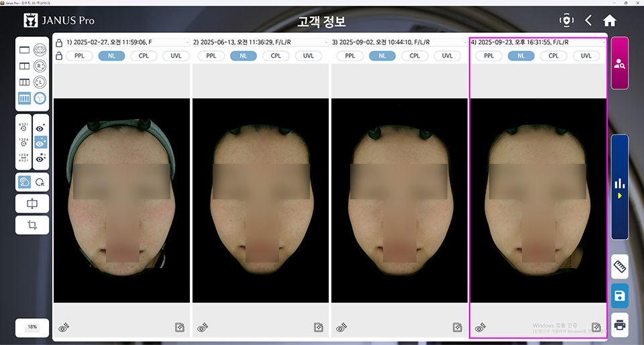Open session dropdown 2) 2025-06-13
Viewport: 644px width, 345px height.
point(260,42)
